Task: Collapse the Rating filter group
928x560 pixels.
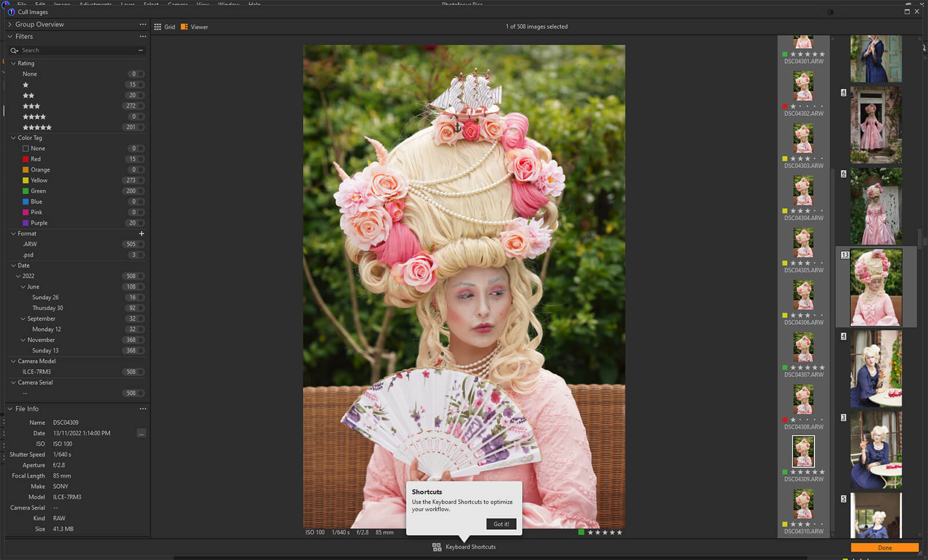Action: pos(13,63)
